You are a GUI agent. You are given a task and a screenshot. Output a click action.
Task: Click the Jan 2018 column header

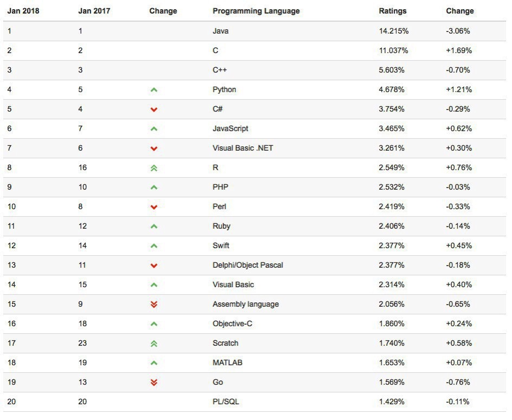coord(23,11)
